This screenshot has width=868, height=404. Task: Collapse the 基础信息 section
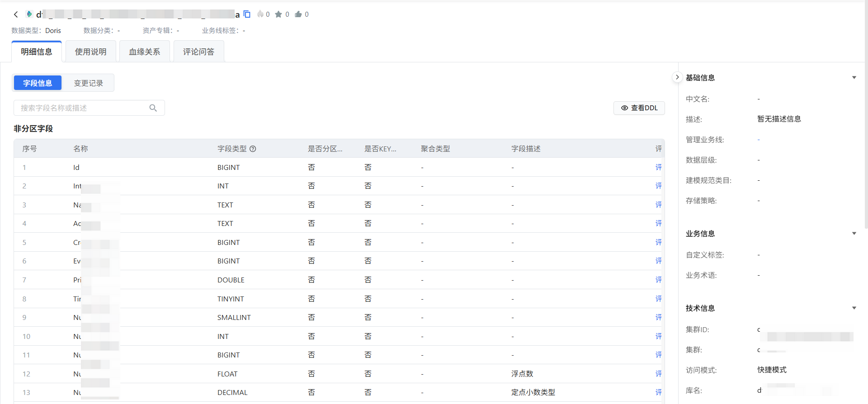tap(854, 78)
